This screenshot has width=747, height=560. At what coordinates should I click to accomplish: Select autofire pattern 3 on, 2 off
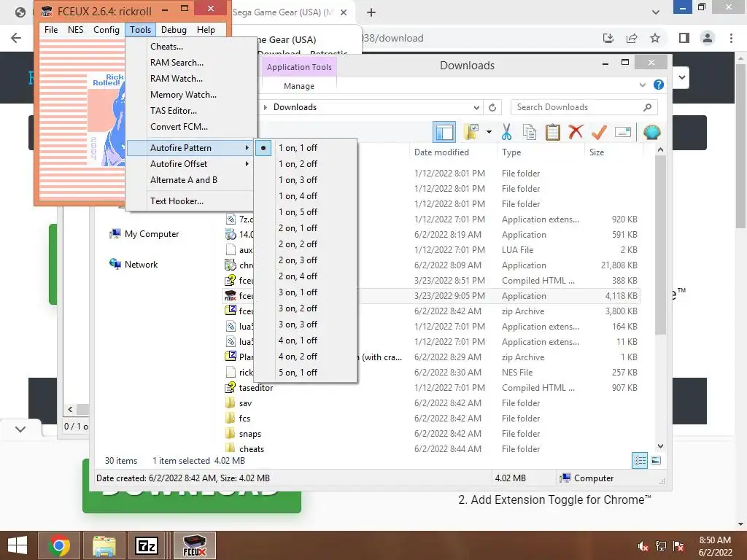click(x=306, y=308)
